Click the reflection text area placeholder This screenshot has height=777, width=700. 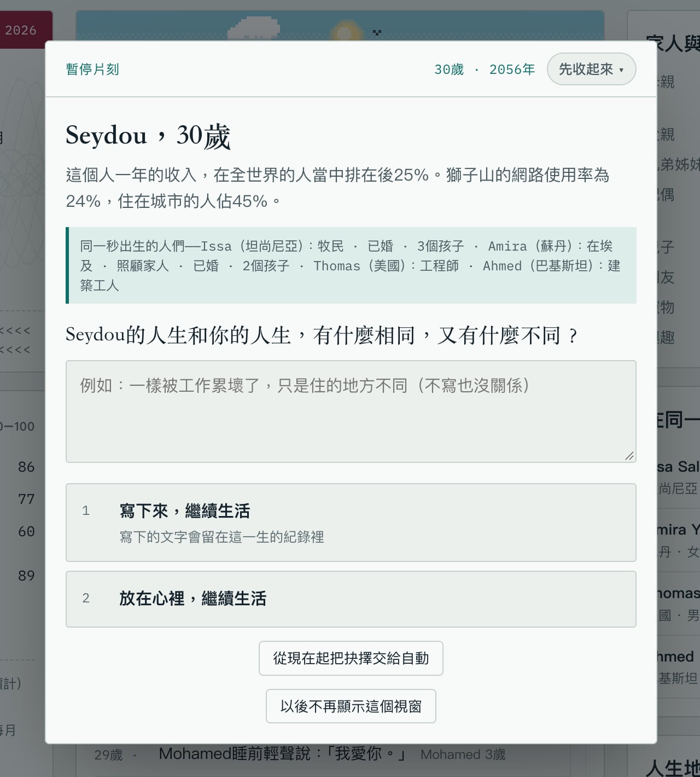tap(351, 411)
